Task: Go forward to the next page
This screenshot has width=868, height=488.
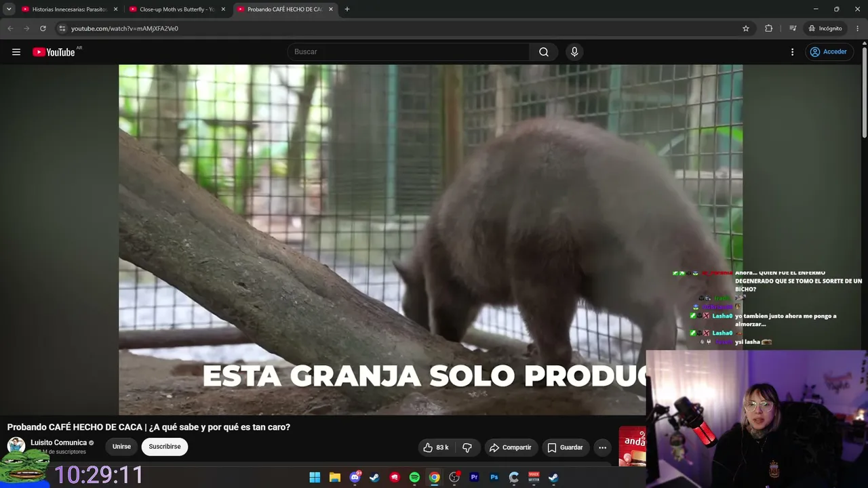Action: coord(26,28)
